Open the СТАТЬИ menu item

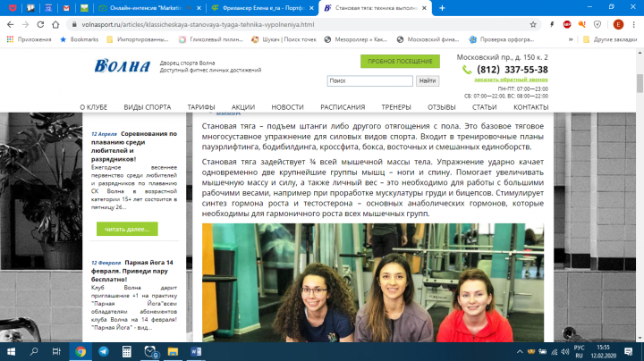click(x=484, y=107)
